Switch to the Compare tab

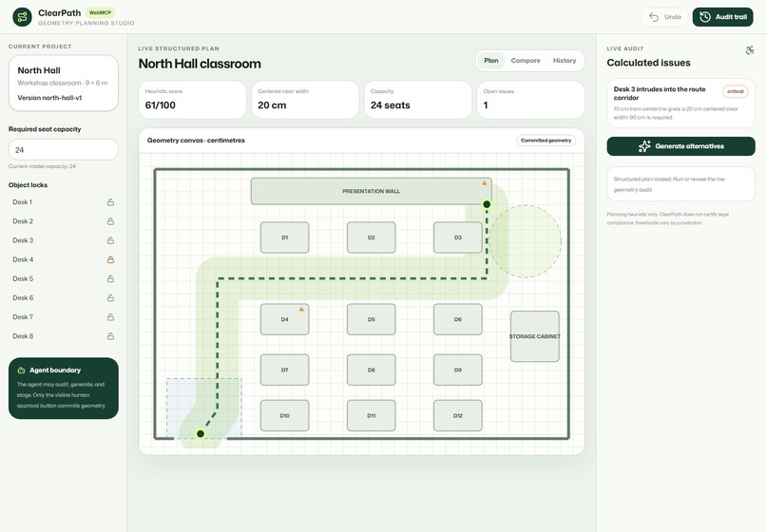[x=526, y=61]
